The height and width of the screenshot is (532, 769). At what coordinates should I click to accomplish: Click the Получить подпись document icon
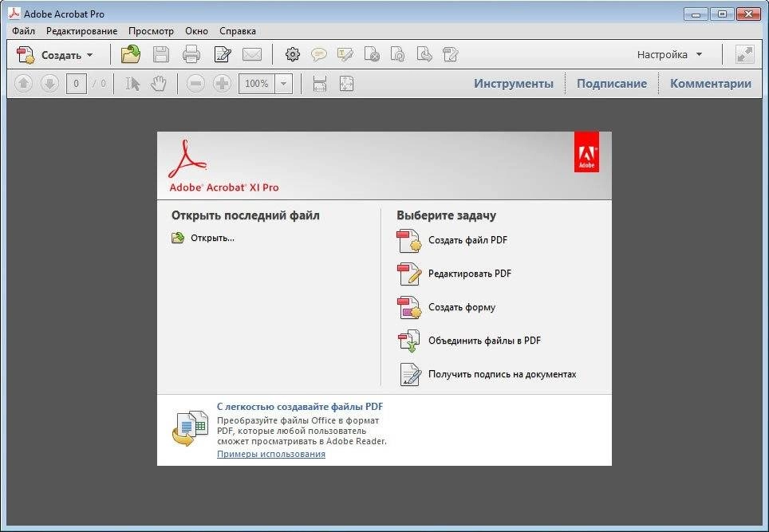coord(410,374)
